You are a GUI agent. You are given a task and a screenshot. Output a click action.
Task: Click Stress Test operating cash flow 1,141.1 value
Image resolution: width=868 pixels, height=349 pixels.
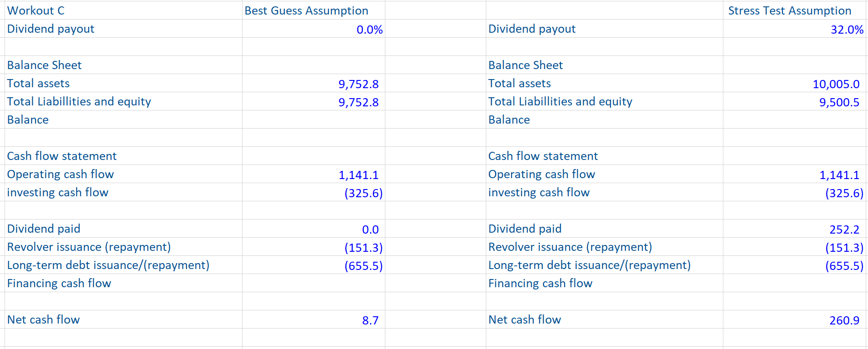(x=839, y=175)
